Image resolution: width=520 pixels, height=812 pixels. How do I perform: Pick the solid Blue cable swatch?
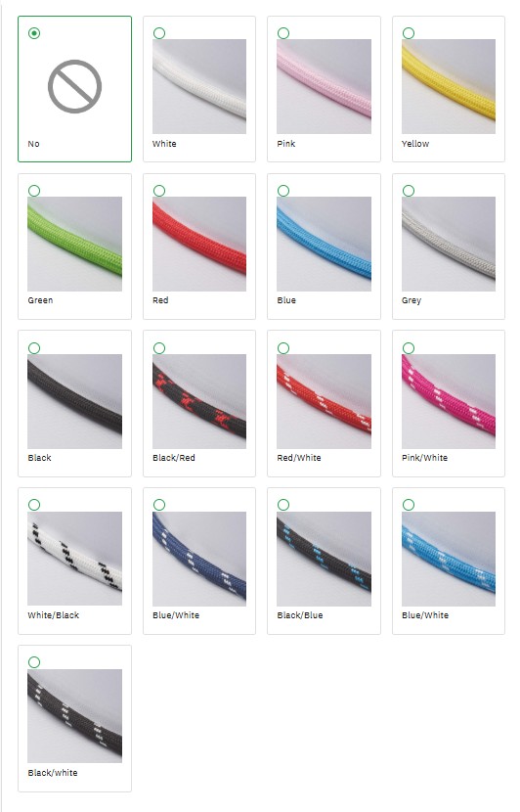pyautogui.click(x=324, y=244)
